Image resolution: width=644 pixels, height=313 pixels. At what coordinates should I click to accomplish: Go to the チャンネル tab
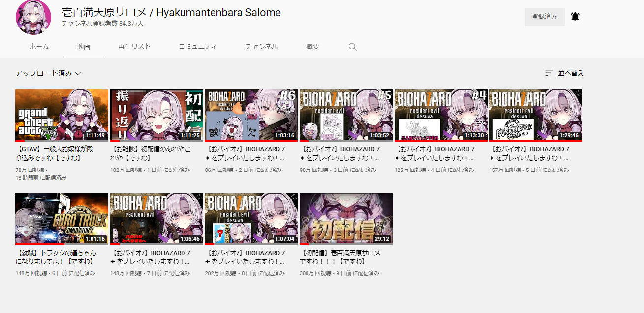pyautogui.click(x=262, y=47)
